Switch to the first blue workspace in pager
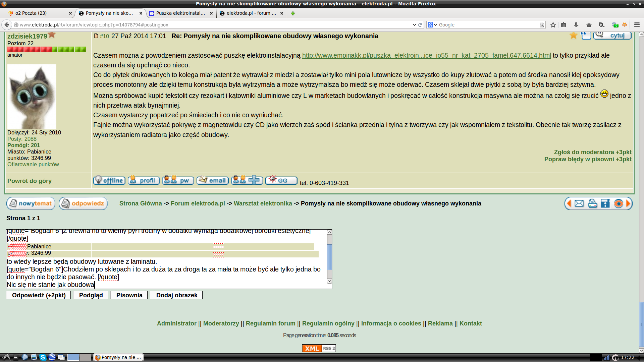This screenshot has width=644, height=362. [x=73, y=357]
